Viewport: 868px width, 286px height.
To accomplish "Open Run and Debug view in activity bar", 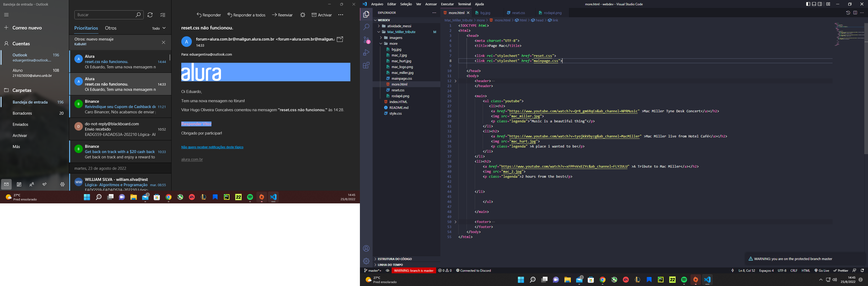I will point(366,53).
